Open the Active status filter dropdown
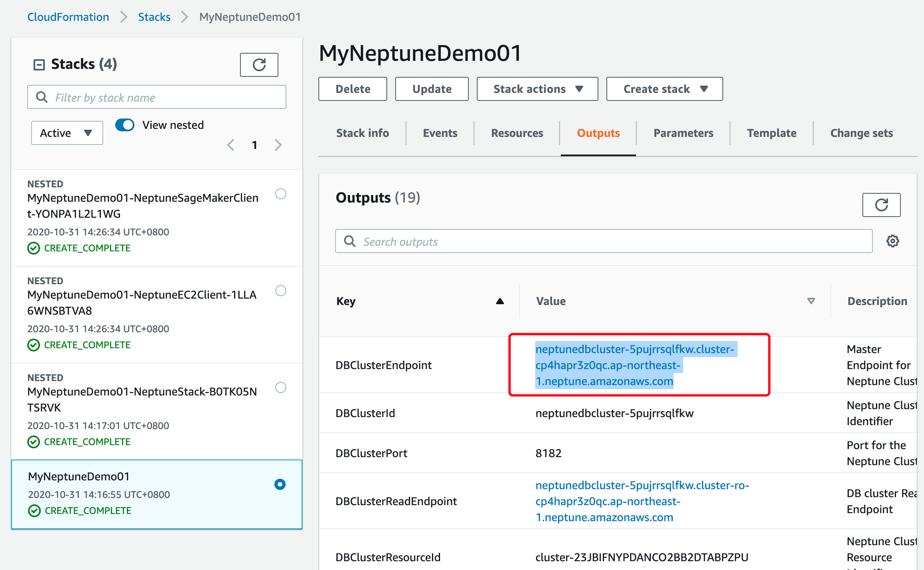 pyautogui.click(x=67, y=133)
